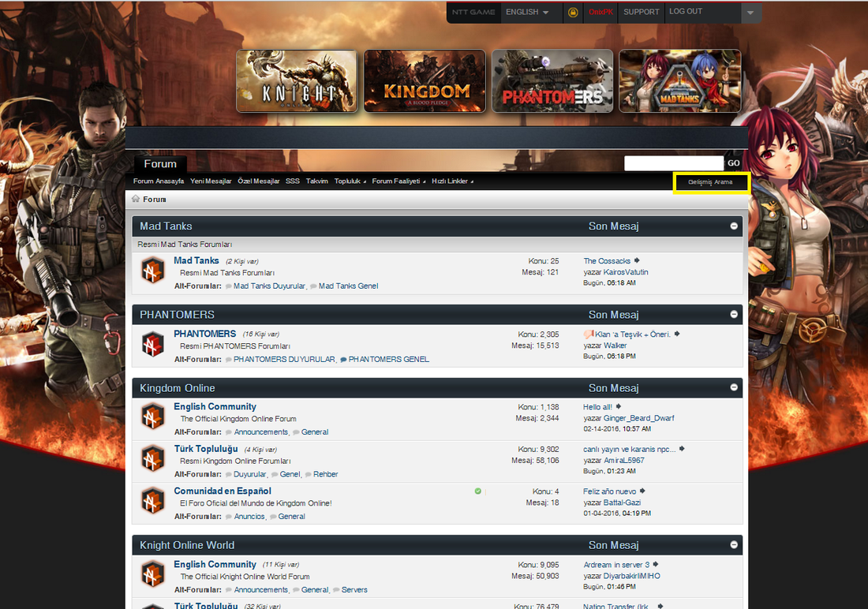
Task: Open the Phantomers game banner
Action: coord(552,80)
